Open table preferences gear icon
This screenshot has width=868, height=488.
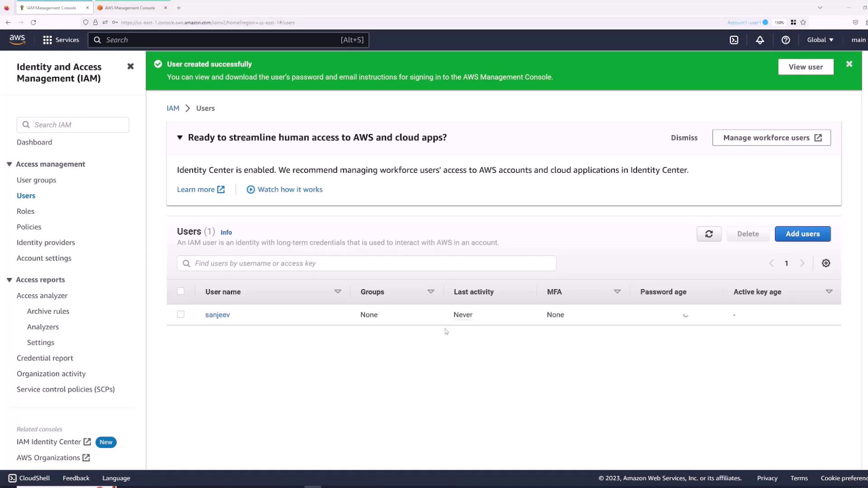pyautogui.click(x=826, y=263)
